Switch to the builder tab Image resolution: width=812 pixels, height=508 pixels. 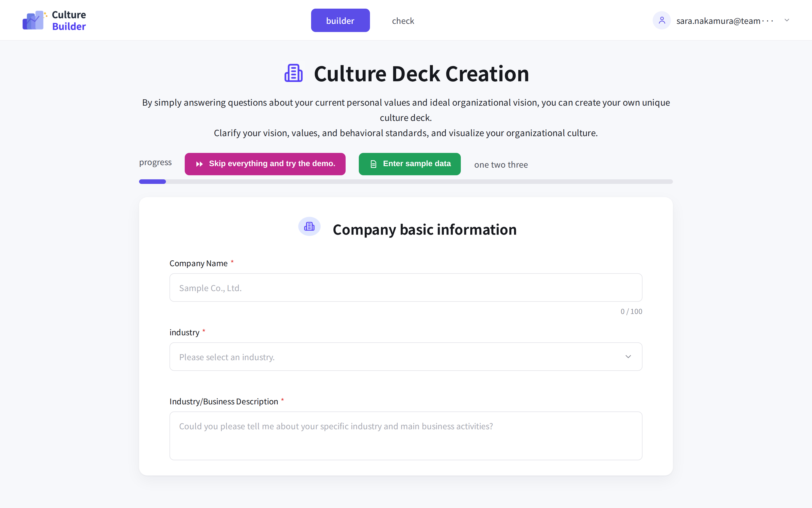click(340, 21)
